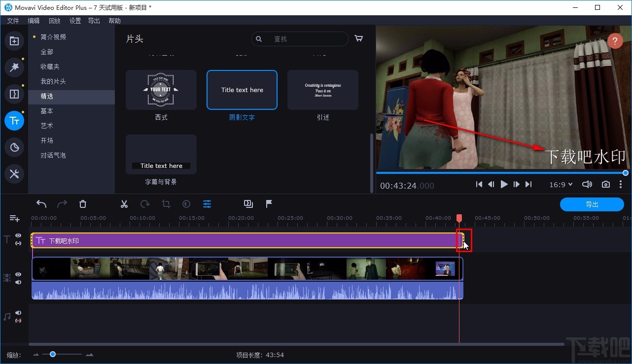Click the Undo arrow in timeline toolbar

click(x=41, y=204)
